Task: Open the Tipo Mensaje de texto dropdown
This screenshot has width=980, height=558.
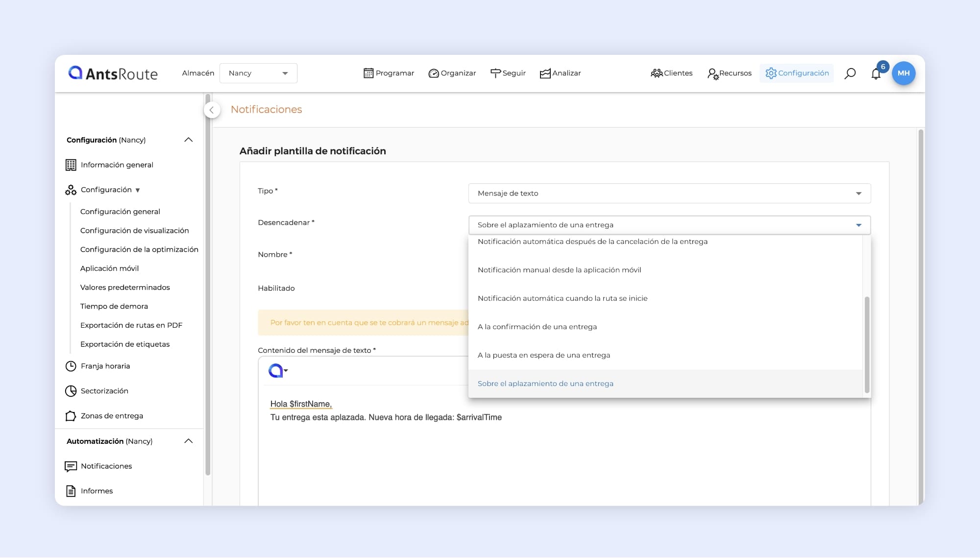Action: [x=669, y=194]
